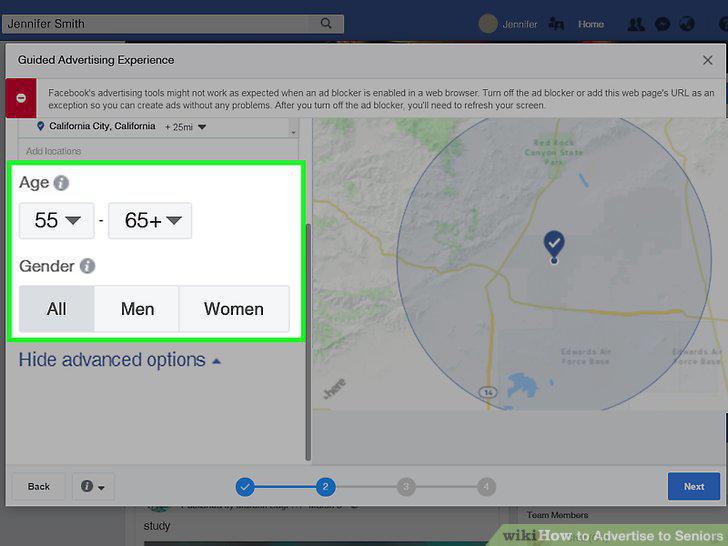The width and height of the screenshot is (728, 546).
Task: Click the blue map marker pin
Action: (554, 246)
